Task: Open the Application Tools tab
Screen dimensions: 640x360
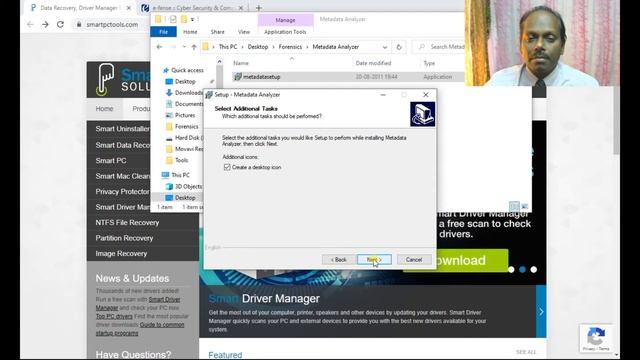Action: pyautogui.click(x=285, y=32)
